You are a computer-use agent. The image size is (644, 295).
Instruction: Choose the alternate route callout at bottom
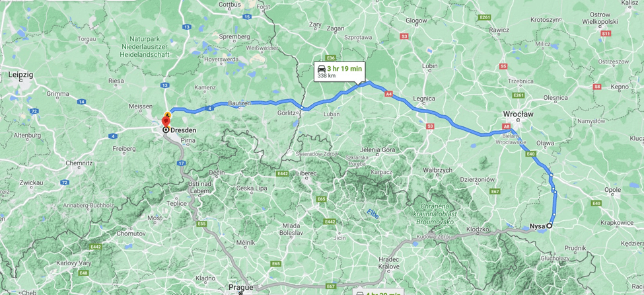coord(378,292)
